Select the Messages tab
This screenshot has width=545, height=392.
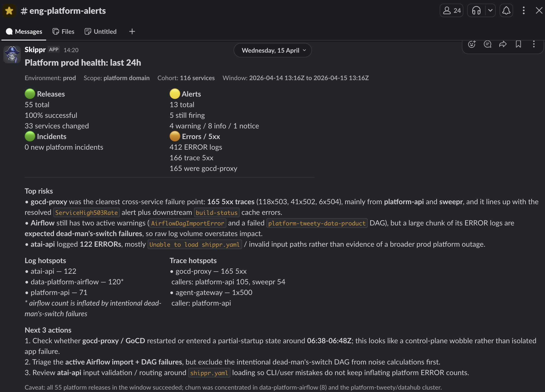click(x=24, y=32)
